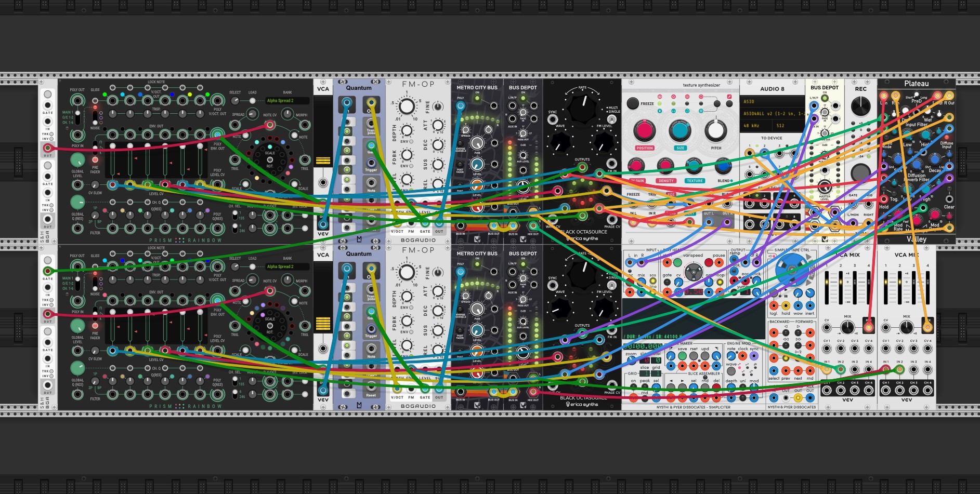Click the next jack on Simpler Tape Ctrl

[x=798, y=370]
